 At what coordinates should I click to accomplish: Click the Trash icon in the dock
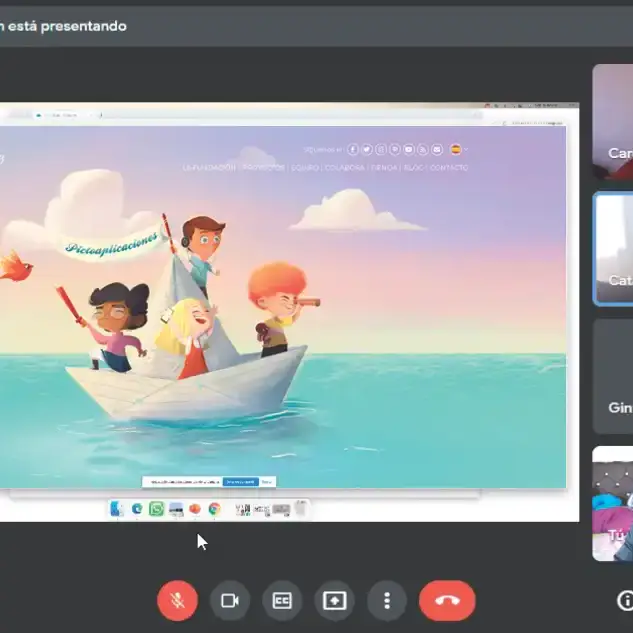301,509
